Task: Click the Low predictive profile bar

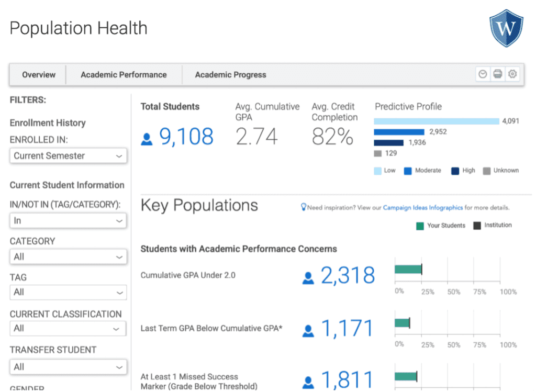Action: [x=437, y=121]
